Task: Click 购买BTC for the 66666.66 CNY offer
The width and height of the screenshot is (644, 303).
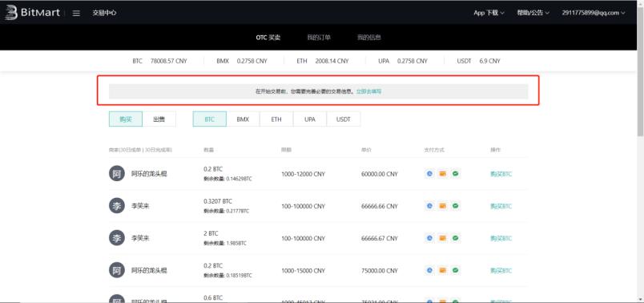Action: (x=501, y=206)
